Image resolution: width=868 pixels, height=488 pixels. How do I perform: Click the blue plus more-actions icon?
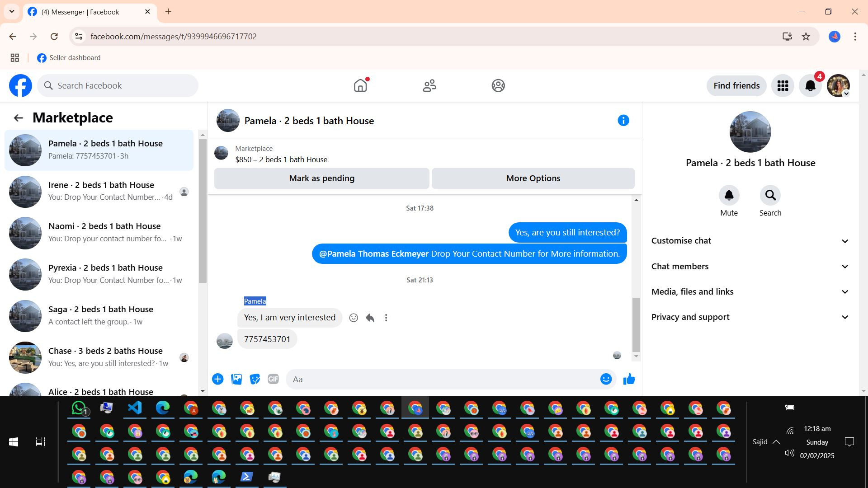point(218,380)
